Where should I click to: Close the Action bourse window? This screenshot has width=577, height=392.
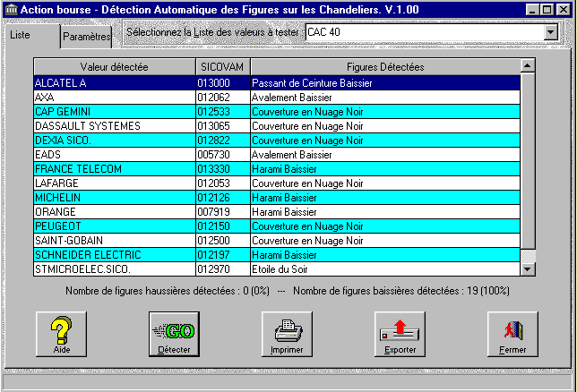tap(563, 10)
